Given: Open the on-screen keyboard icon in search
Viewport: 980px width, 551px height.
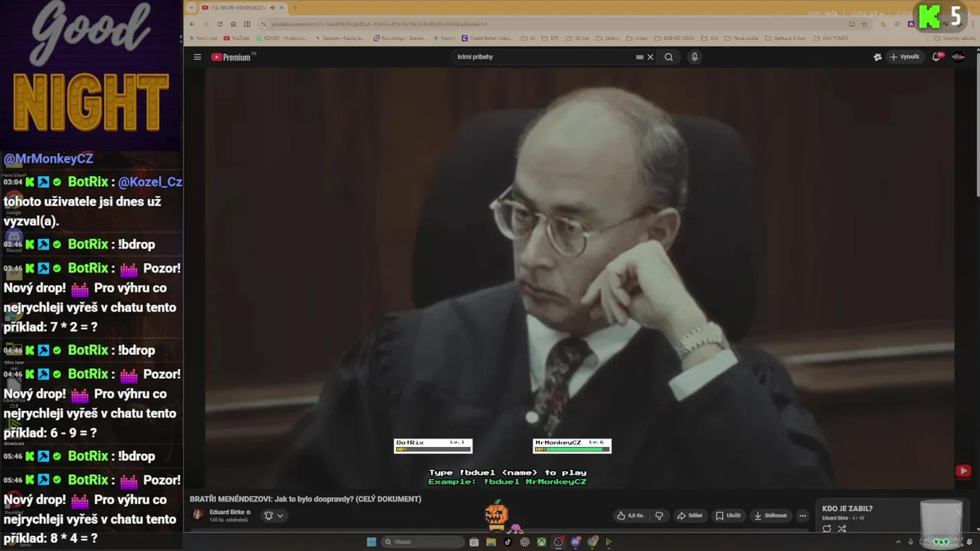Looking at the screenshot, I should [639, 57].
